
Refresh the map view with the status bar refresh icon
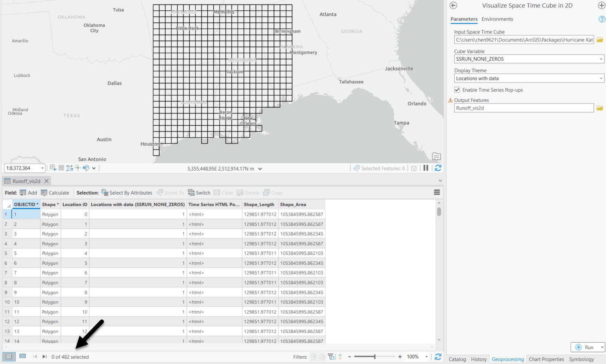coord(438,168)
